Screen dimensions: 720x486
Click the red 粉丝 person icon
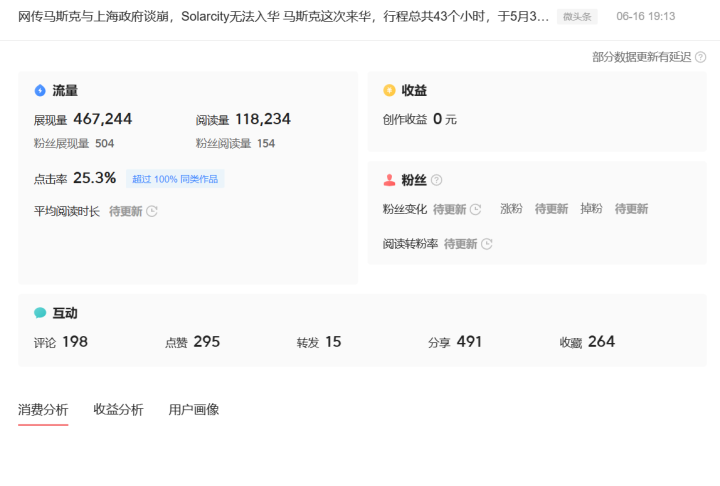(389, 180)
